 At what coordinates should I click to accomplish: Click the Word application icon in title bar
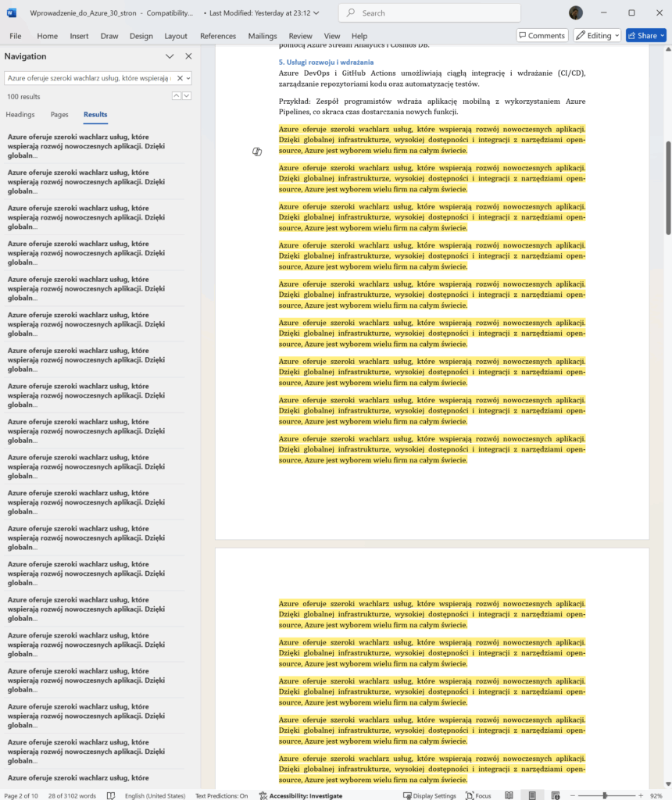click(x=11, y=12)
